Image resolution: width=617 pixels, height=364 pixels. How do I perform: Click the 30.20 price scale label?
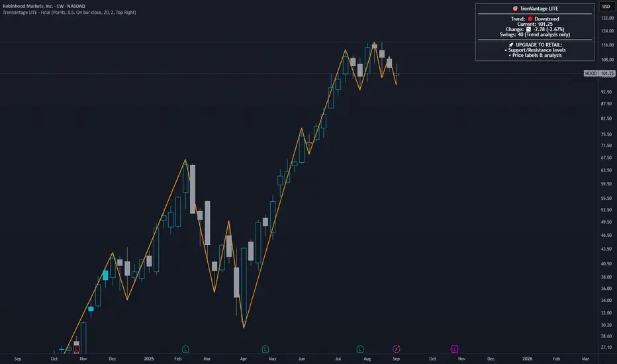606,325
